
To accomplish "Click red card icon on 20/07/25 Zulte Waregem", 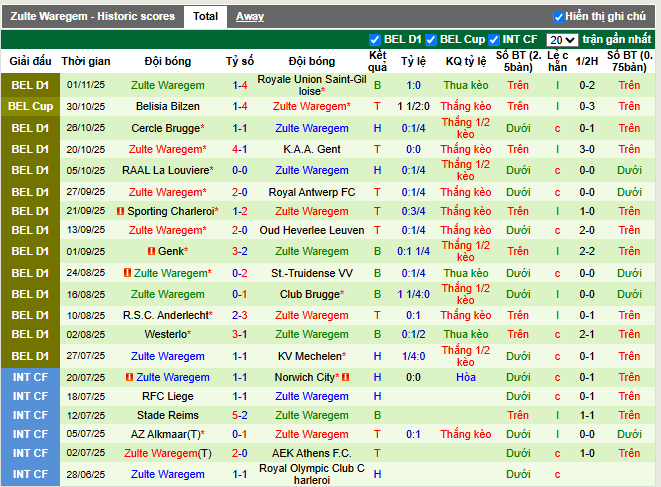I will point(130,377).
